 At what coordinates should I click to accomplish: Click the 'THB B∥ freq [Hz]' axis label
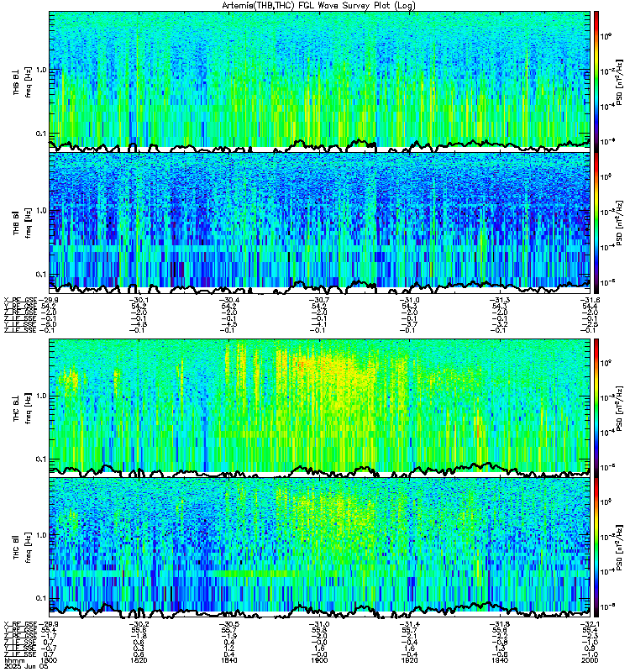tap(23, 223)
